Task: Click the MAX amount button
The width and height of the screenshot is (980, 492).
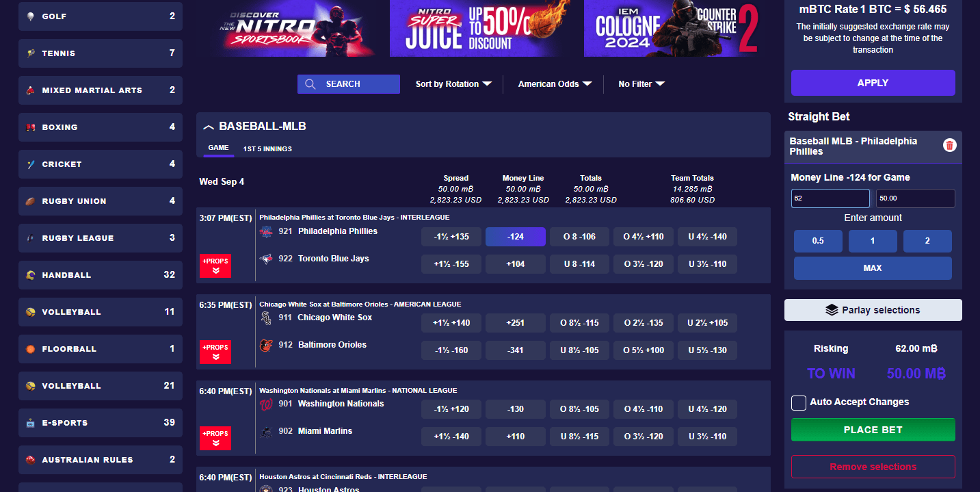Action: 873,268
